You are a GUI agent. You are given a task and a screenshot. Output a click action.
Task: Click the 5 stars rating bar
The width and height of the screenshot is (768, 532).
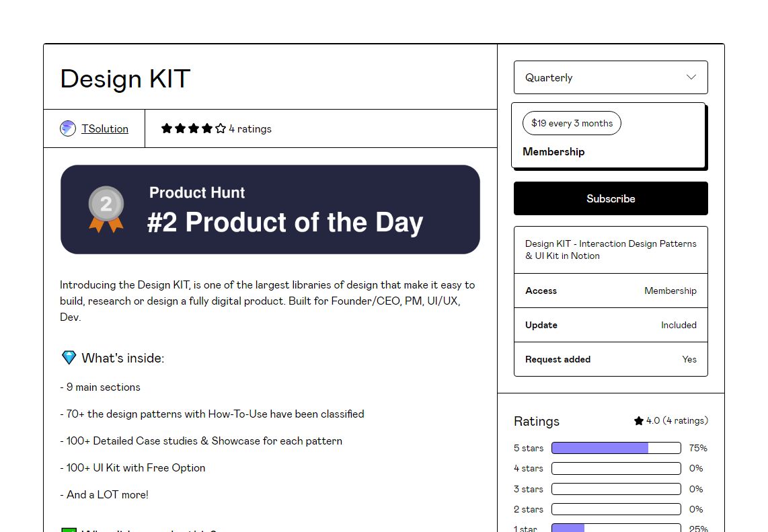pos(616,448)
